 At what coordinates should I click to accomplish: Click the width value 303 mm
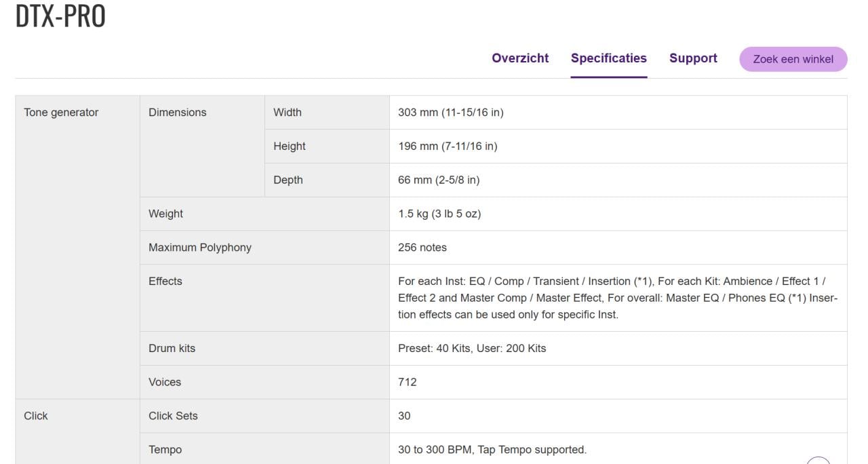point(450,113)
